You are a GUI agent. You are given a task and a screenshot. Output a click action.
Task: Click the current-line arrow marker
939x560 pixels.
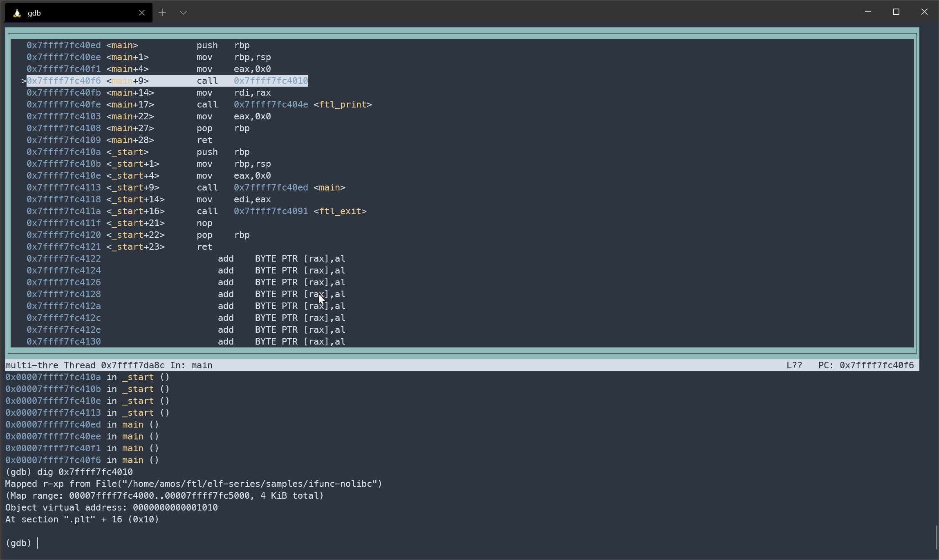(x=24, y=81)
